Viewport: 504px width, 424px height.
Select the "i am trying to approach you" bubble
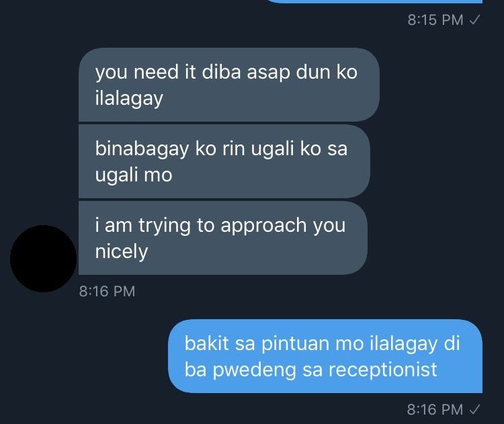pyautogui.click(x=223, y=238)
